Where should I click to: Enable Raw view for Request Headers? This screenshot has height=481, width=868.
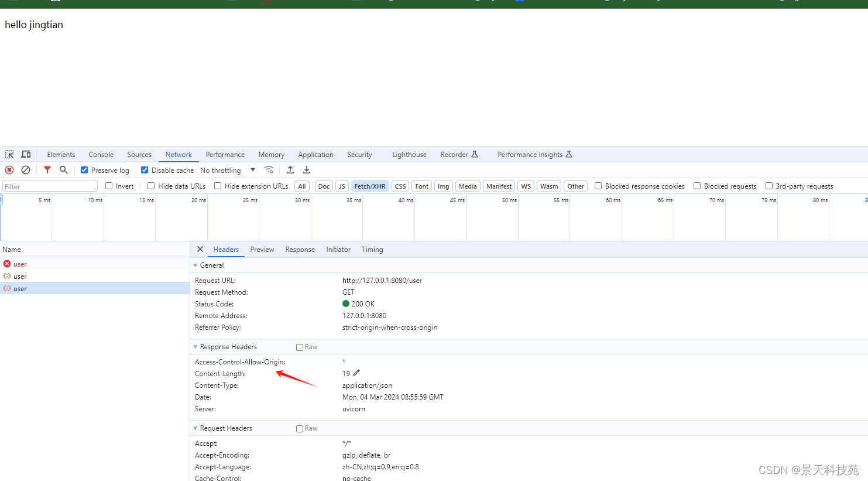click(x=300, y=429)
